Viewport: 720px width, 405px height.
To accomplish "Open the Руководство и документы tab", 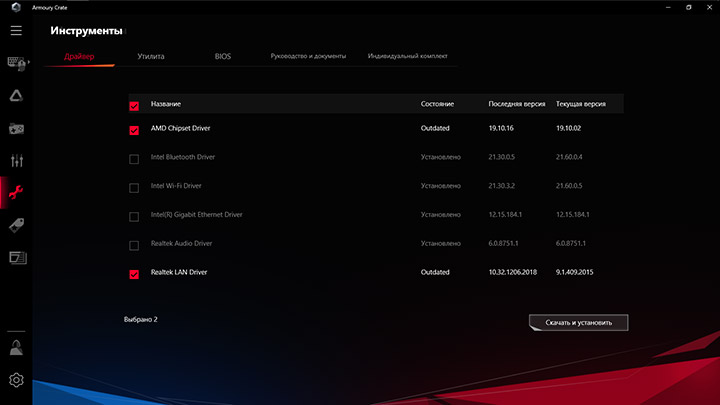I will [308, 56].
